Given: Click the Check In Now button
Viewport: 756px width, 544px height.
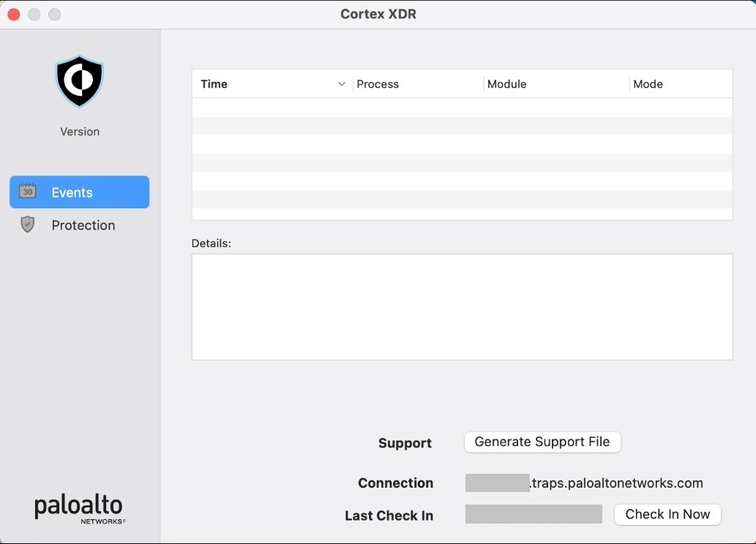Looking at the screenshot, I should [667, 515].
